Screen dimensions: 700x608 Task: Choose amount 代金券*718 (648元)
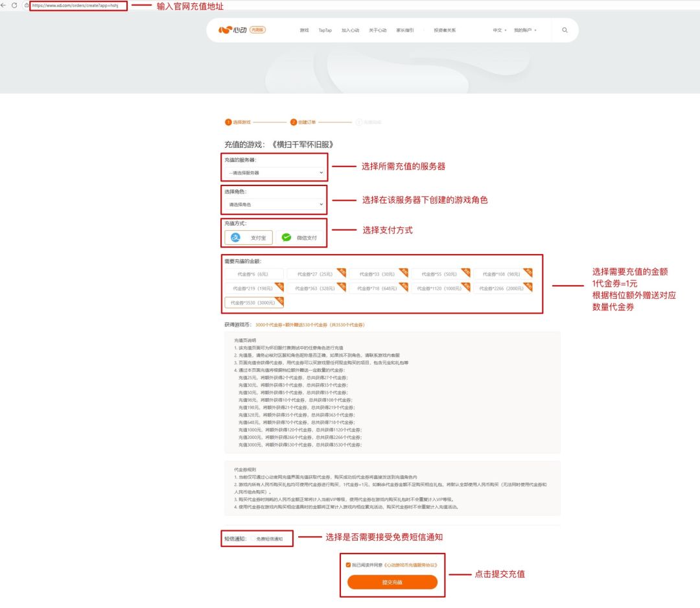click(378, 288)
